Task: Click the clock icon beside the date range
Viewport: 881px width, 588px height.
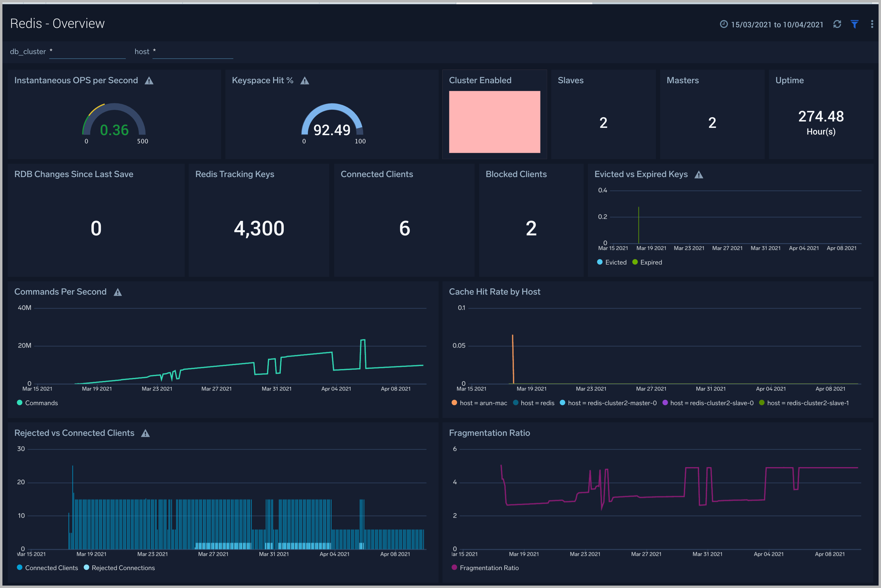Action: [724, 24]
